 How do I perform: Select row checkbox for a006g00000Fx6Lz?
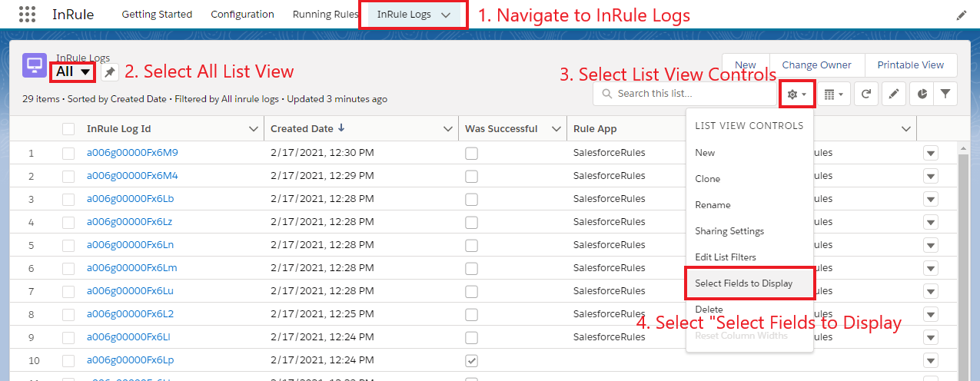(68, 222)
